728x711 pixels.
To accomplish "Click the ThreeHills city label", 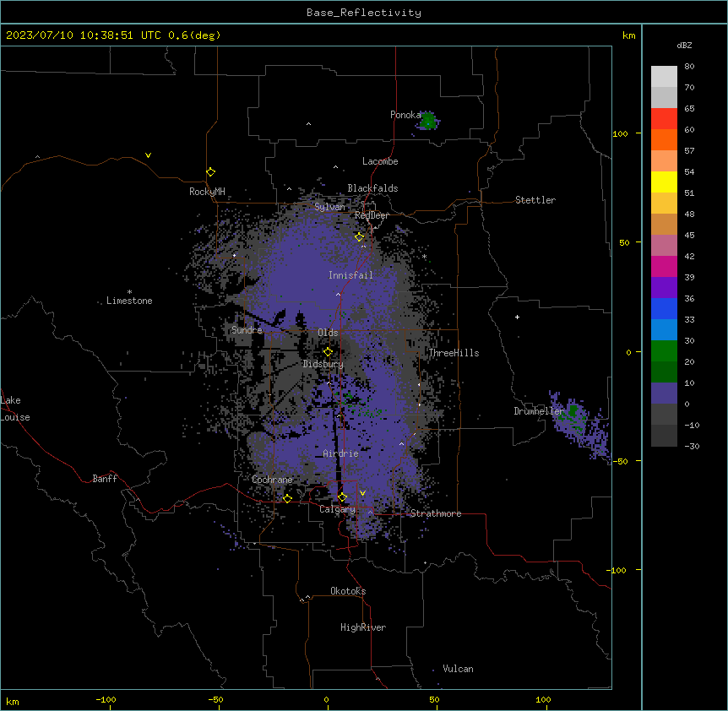I will [x=454, y=353].
